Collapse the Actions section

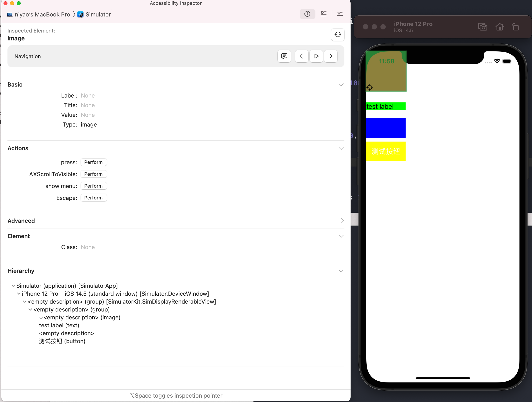tap(341, 148)
